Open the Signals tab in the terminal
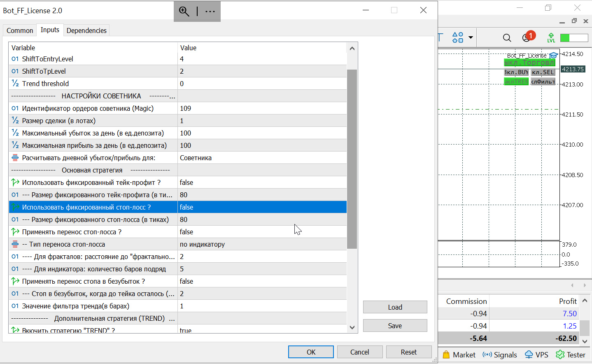The height and width of the screenshot is (364, 592). pos(500,355)
